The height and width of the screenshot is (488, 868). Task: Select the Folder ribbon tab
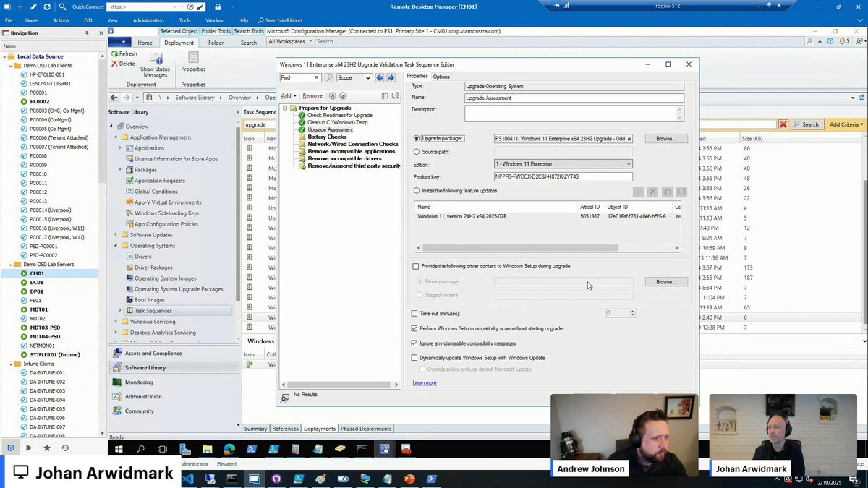[x=216, y=43]
